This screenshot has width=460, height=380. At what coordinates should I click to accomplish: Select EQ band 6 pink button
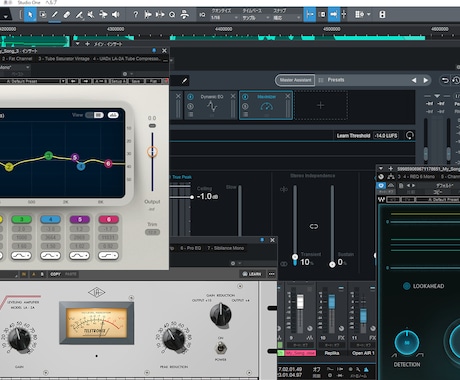pos(109,219)
